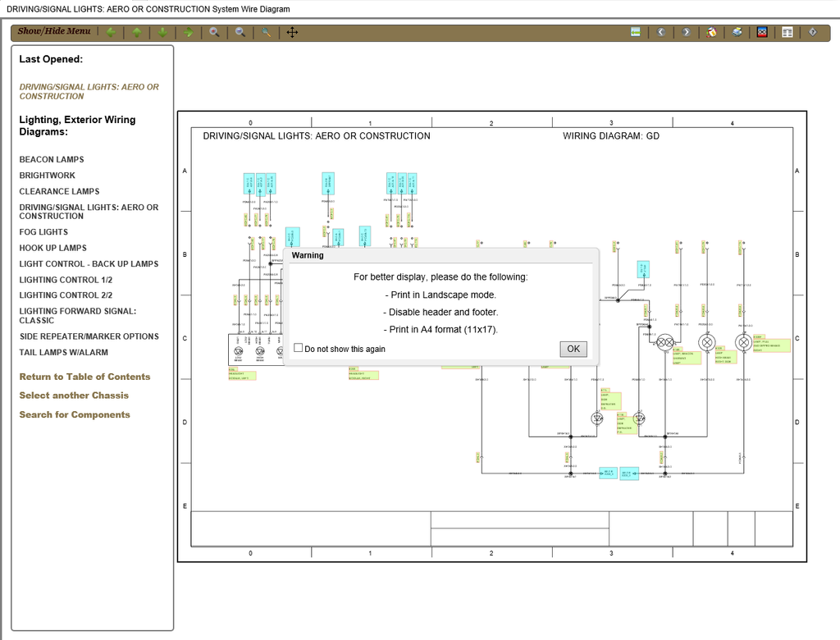The height and width of the screenshot is (640, 840).
Task: Click the zoom out magnifier icon
Action: point(240,32)
